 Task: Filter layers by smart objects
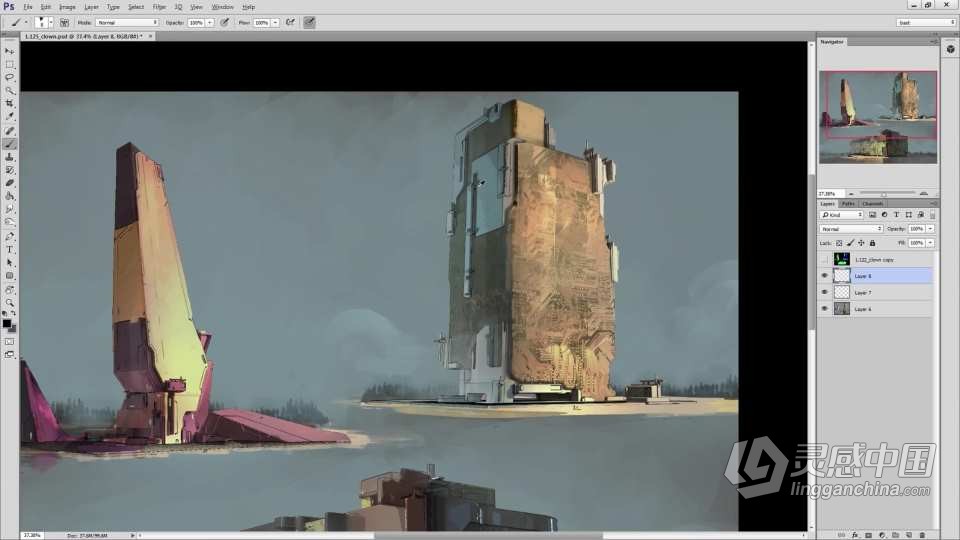click(x=920, y=215)
